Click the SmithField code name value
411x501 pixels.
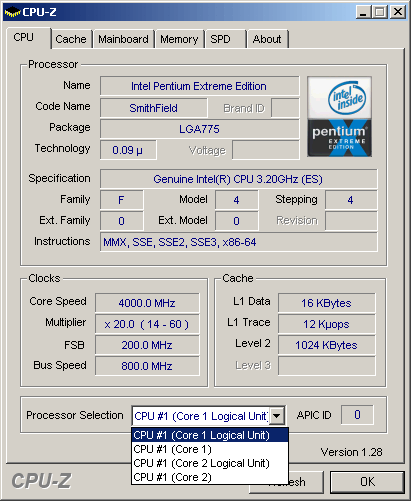(154, 108)
